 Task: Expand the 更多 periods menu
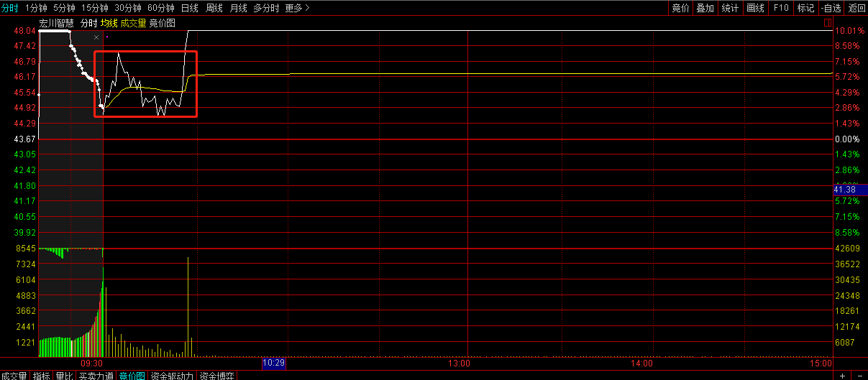click(297, 8)
